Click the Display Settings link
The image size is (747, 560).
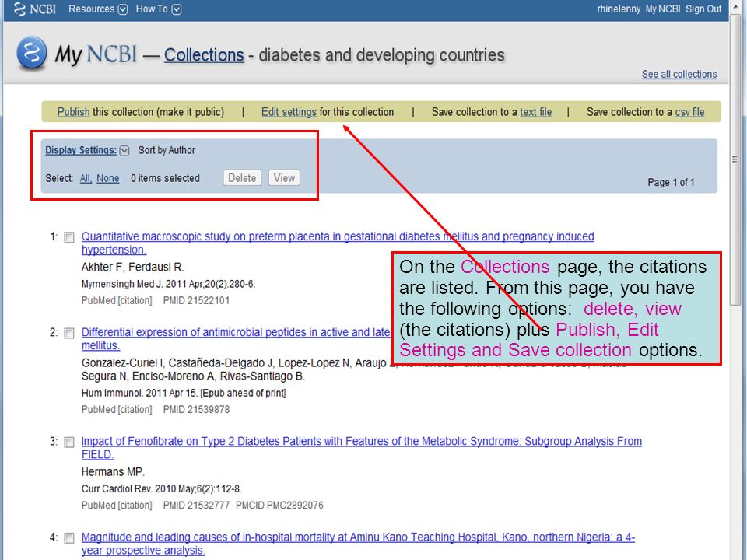tap(80, 150)
